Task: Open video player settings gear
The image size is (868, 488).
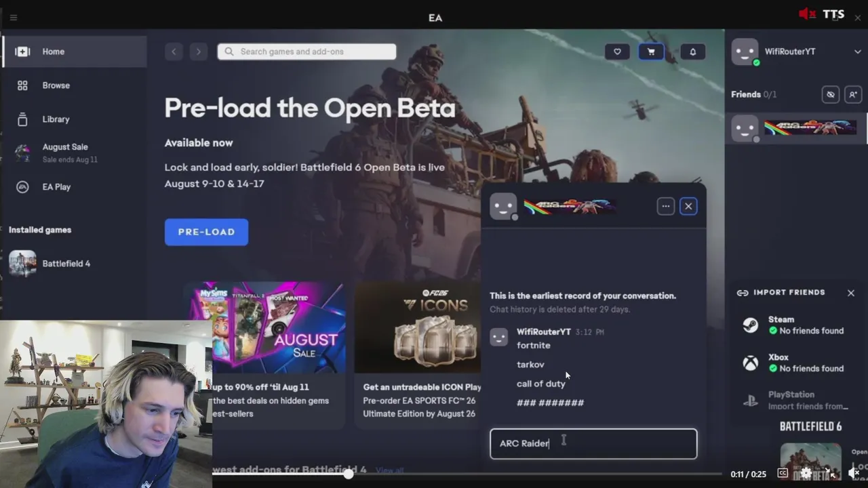Action: click(x=806, y=473)
